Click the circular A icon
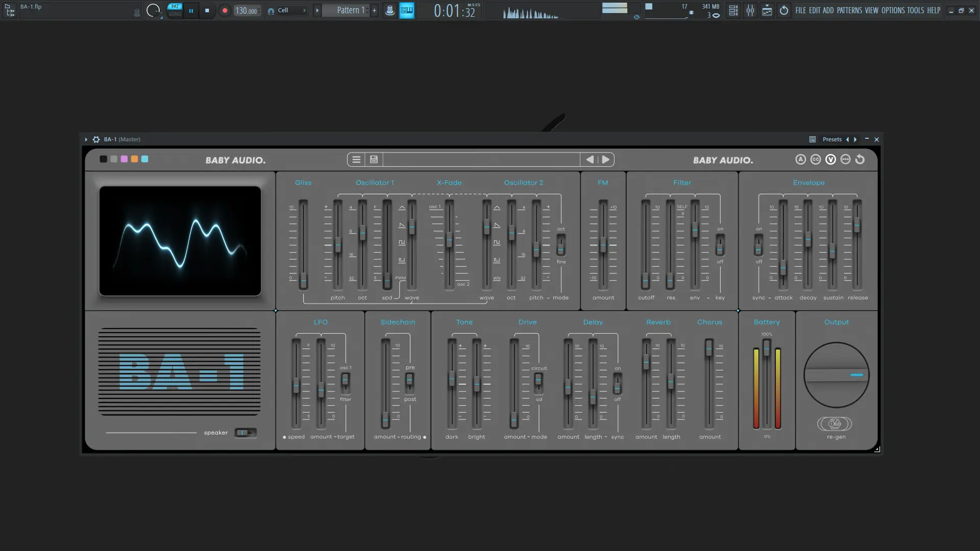 tap(800, 160)
